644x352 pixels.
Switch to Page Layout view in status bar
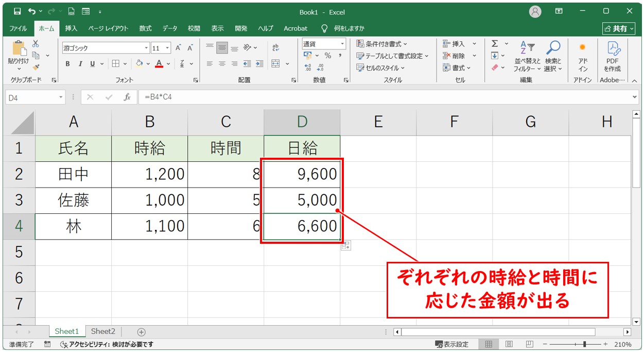click(x=509, y=344)
